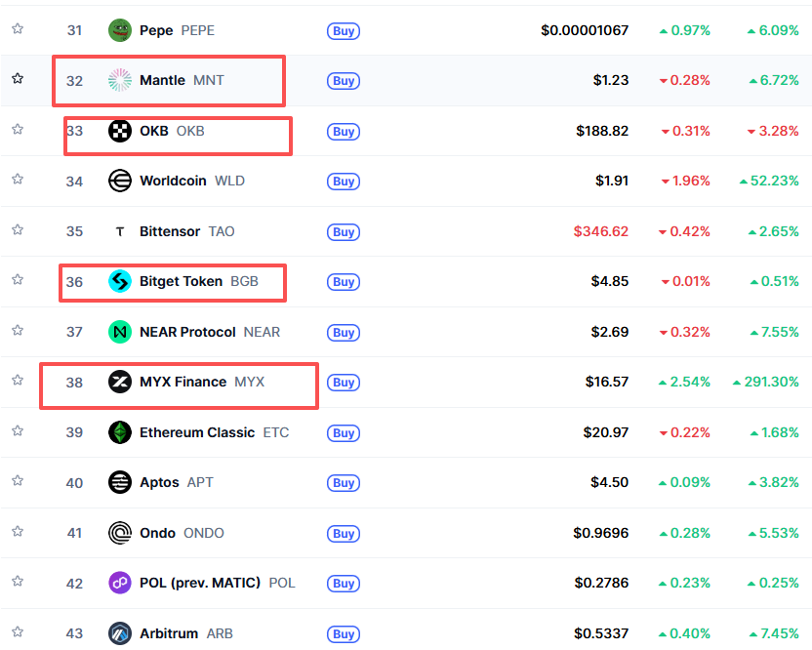The width and height of the screenshot is (812, 650).
Task: Open the Bittensor TAO coin link
Action: click(187, 231)
